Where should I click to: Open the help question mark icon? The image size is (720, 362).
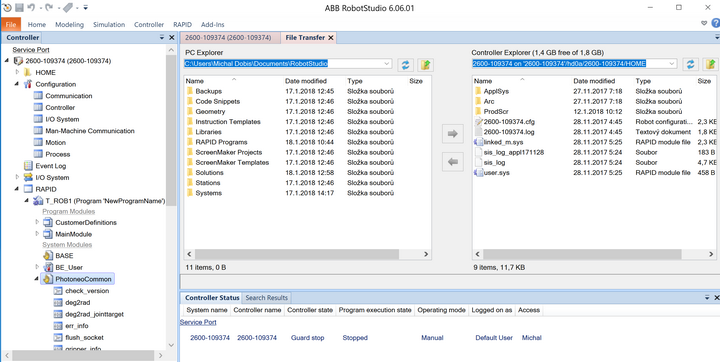coord(715,23)
